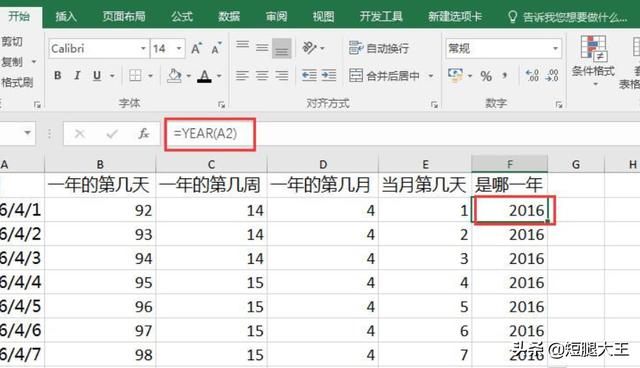Open 常规 number format dropdown
The width and height of the screenshot is (640, 368).
click(555, 49)
